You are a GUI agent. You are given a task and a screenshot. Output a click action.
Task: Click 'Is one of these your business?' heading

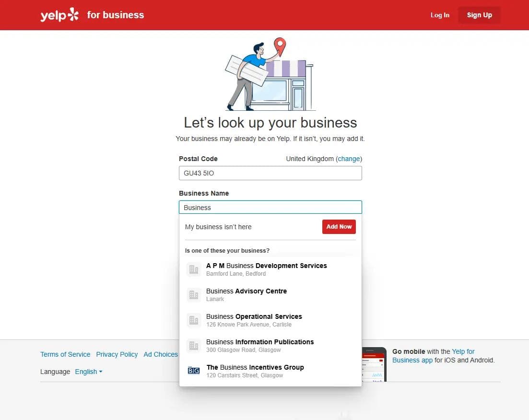coord(227,251)
